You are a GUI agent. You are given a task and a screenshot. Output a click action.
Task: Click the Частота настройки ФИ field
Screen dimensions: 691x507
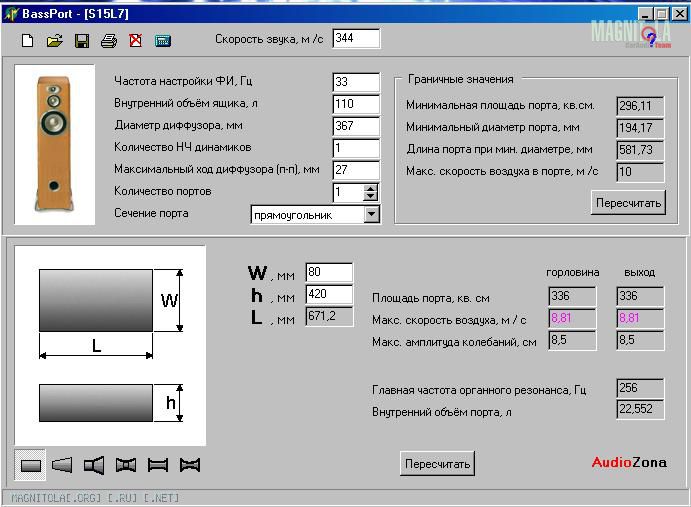point(356,82)
